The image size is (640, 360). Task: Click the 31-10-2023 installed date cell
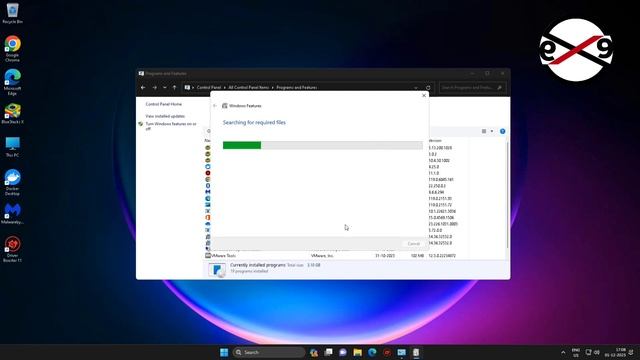tap(385, 256)
